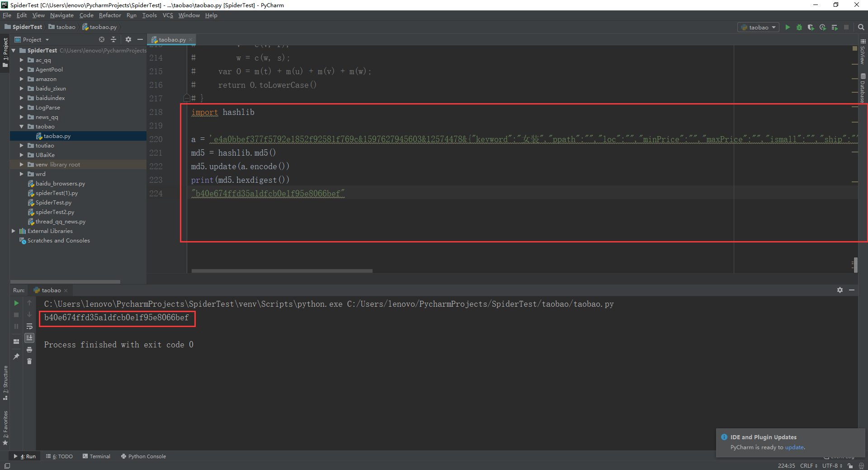The height and width of the screenshot is (470, 868).
Task: Select baidu_browsers.py in the Project tree
Action: (60, 184)
